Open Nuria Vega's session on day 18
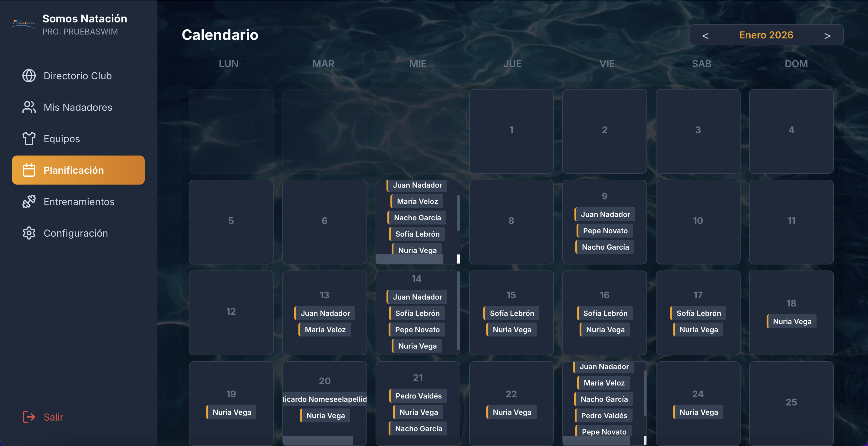868x446 pixels. coord(791,321)
